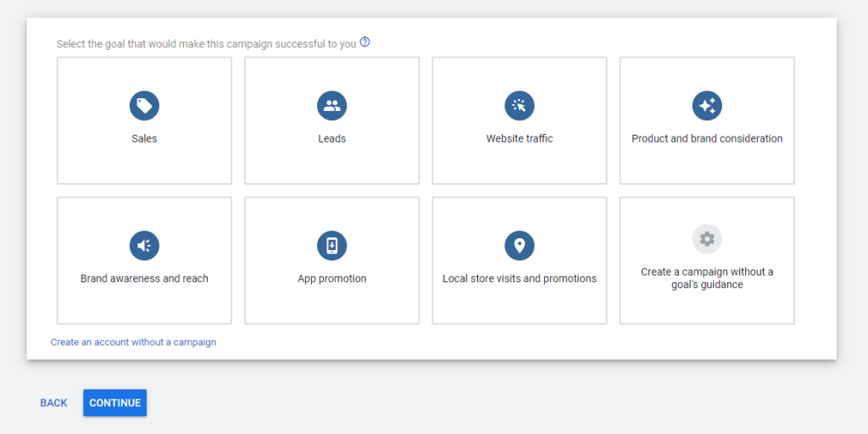Choose "Create a campaign without a goal's guidance"
Screen dimensions: 868x434
707,278
